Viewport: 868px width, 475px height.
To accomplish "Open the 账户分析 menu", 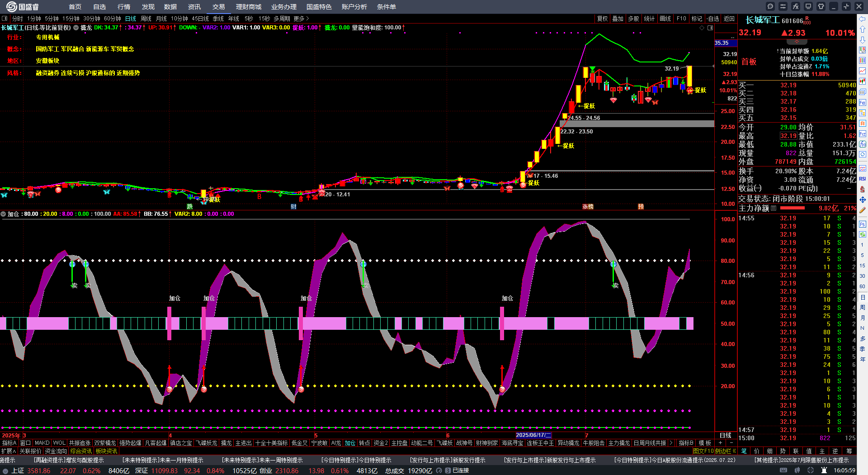I will pyautogui.click(x=354, y=7).
